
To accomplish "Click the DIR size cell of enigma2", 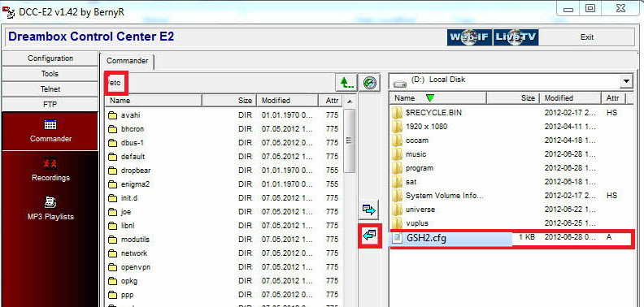I will [x=245, y=184].
